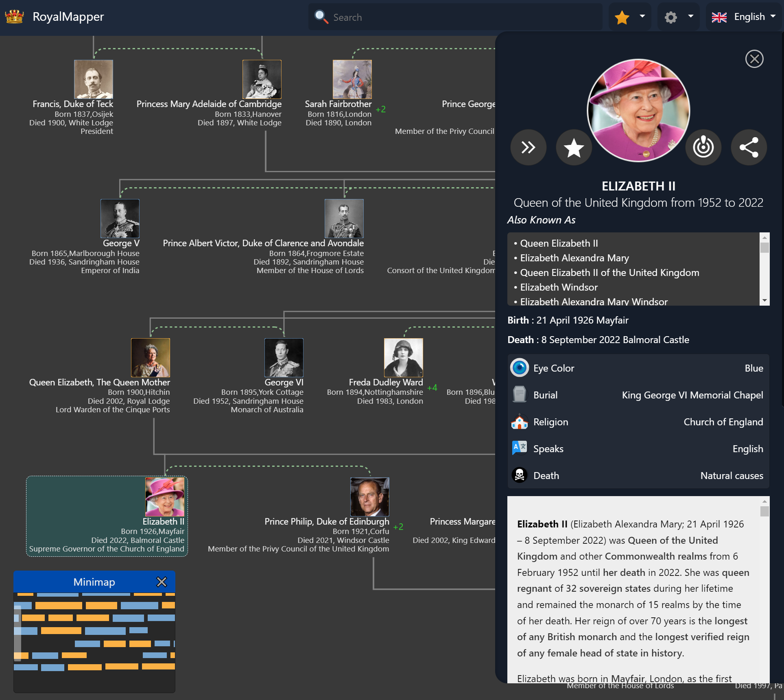Image resolution: width=784 pixels, height=700 pixels.
Task: Click the RoyalMapper crown logo
Action: tap(14, 17)
